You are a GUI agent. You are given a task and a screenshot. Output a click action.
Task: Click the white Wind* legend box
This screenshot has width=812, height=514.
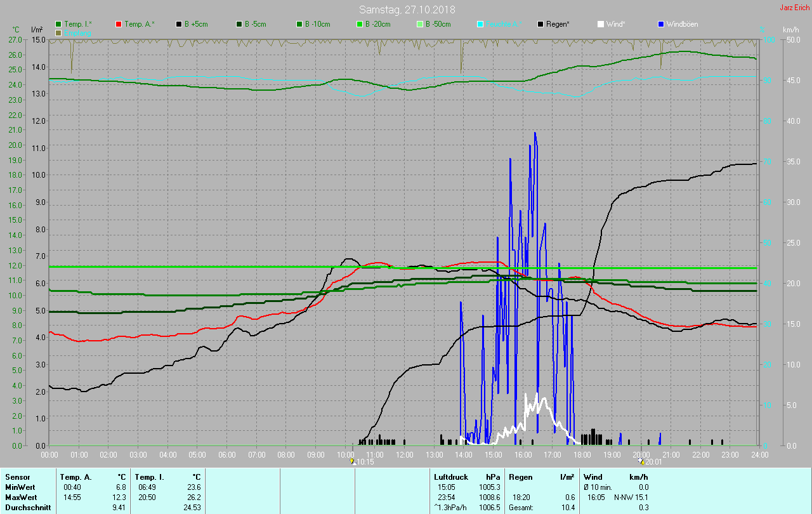pos(601,24)
